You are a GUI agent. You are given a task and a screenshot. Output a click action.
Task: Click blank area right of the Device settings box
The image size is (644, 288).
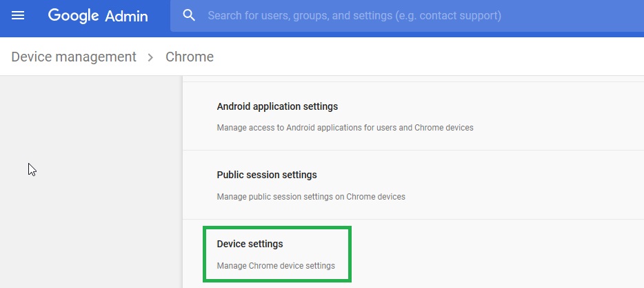point(493,254)
